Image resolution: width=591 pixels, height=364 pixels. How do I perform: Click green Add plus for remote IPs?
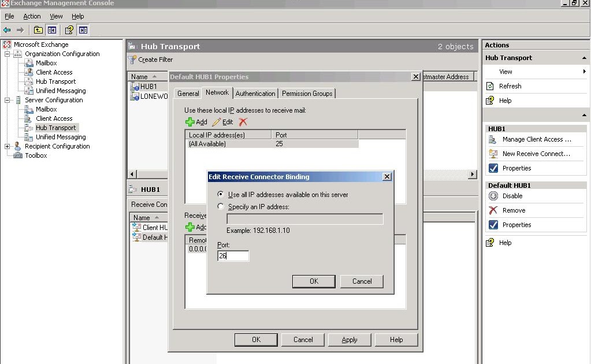[x=190, y=227]
